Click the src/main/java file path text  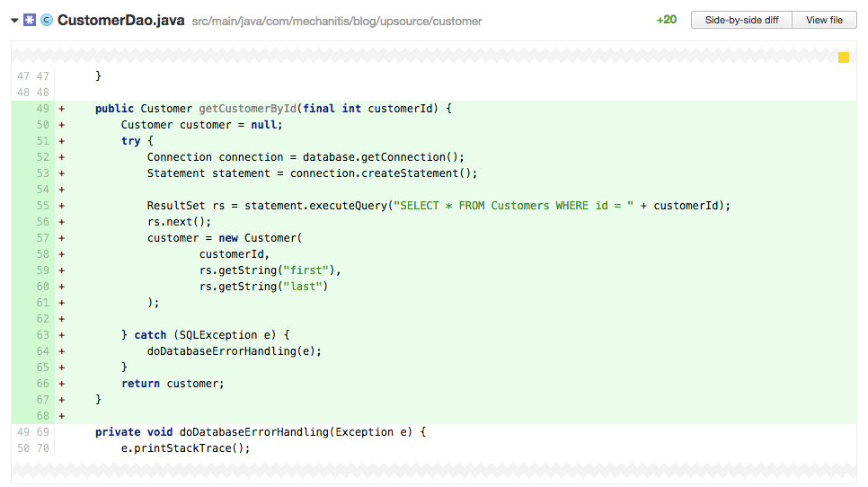tap(337, 21)
